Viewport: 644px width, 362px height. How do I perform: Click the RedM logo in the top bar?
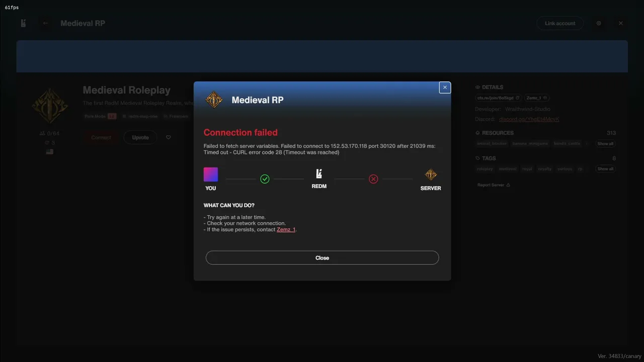pyautogui.click(x=23, y=23)
